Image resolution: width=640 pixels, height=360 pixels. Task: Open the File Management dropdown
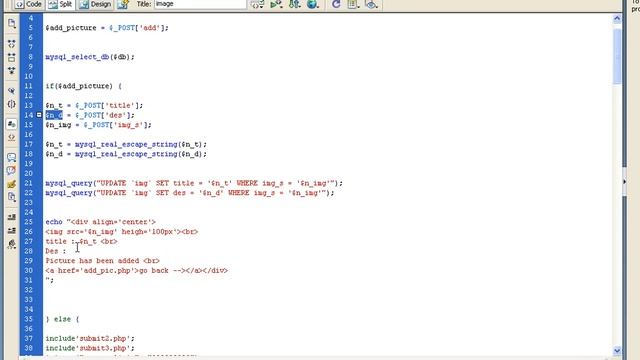click(295, 4)
